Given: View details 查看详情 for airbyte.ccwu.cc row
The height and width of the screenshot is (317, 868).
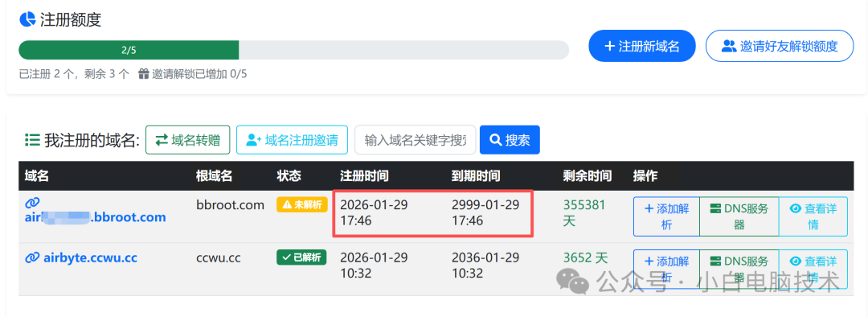Looking at the screenshot, I should point(813,269).
